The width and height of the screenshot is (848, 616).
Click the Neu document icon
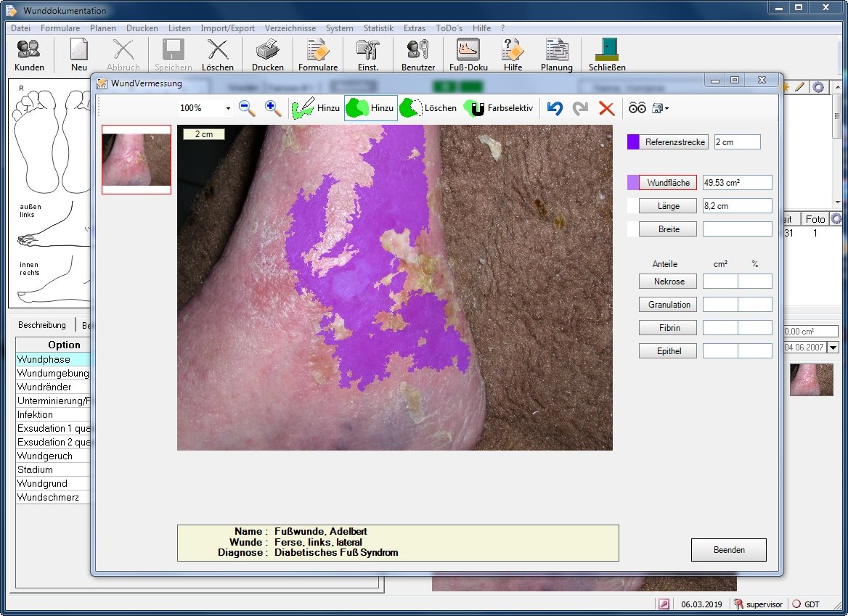(x=79, y=54)
